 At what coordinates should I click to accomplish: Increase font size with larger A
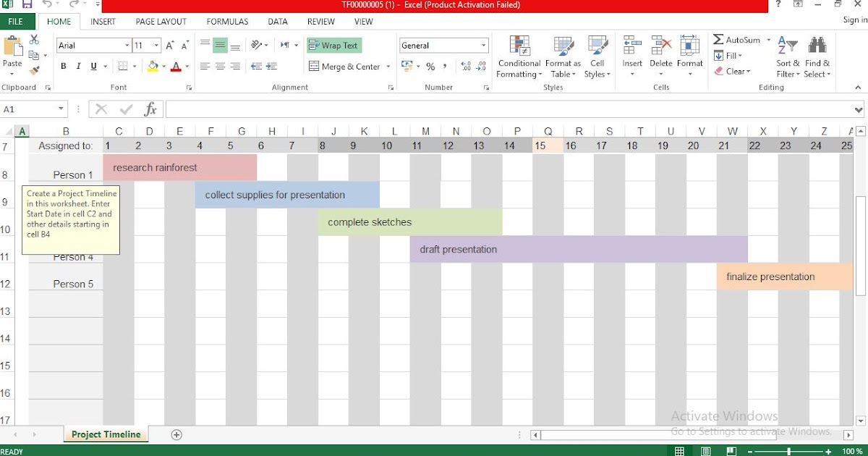(x=170, y=46)
